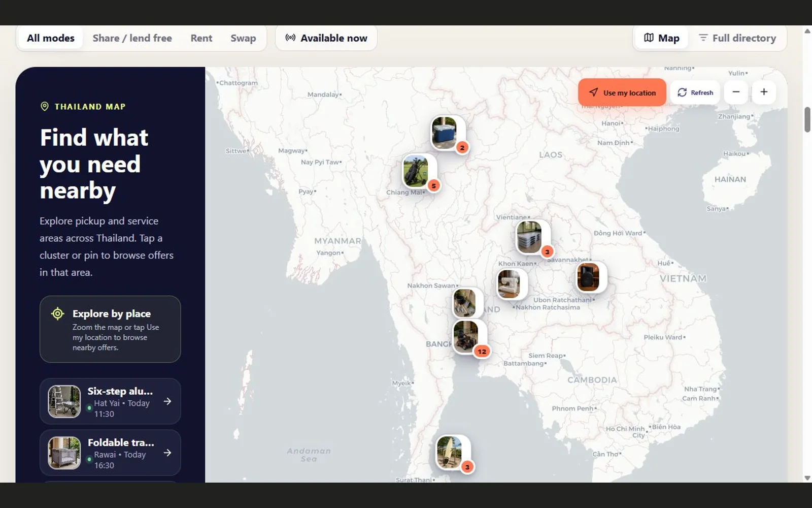
Task: Click the filter lines icon on Full directory
Action: point(703,38)
